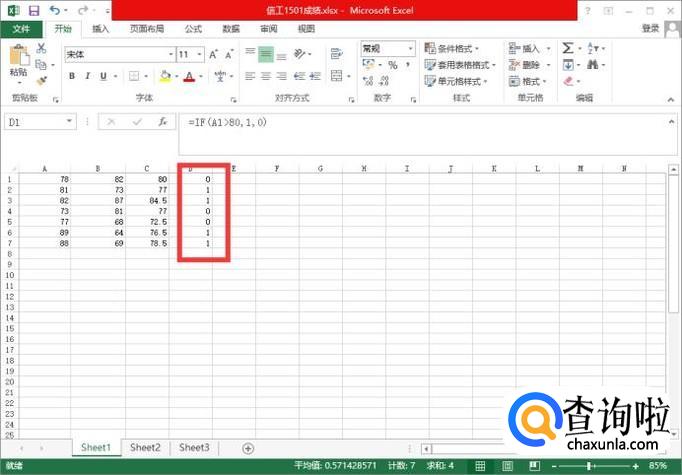Click the Paste clipboard icon
682x475 pixels.
(19, 56)
